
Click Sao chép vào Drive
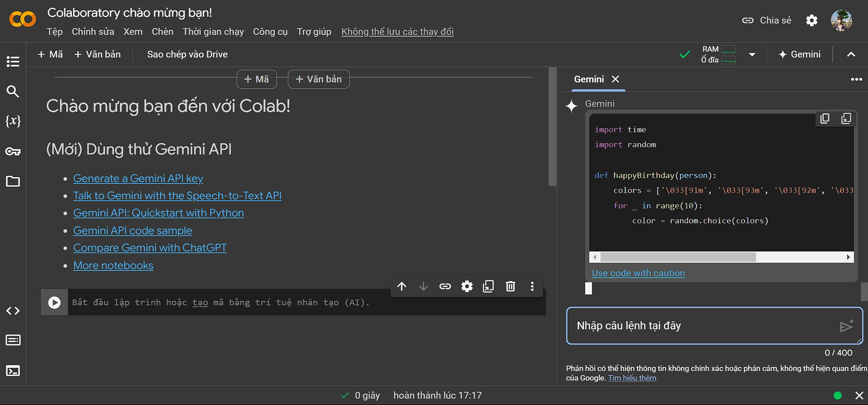187,54
